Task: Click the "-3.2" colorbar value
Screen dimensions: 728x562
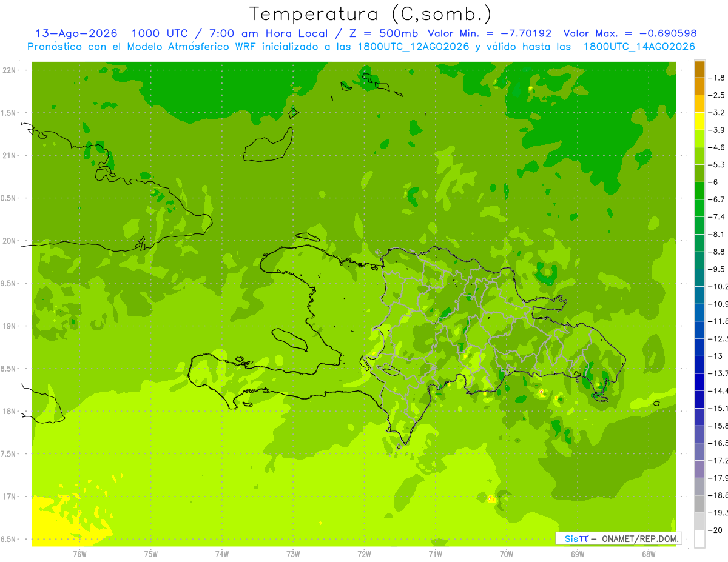Action: tap(716, 113)
